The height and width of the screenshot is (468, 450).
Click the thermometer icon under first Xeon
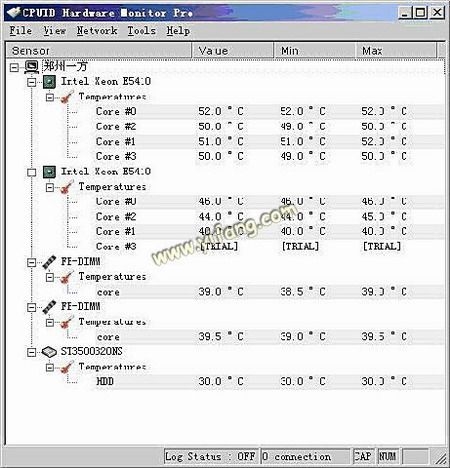[67, 97]
